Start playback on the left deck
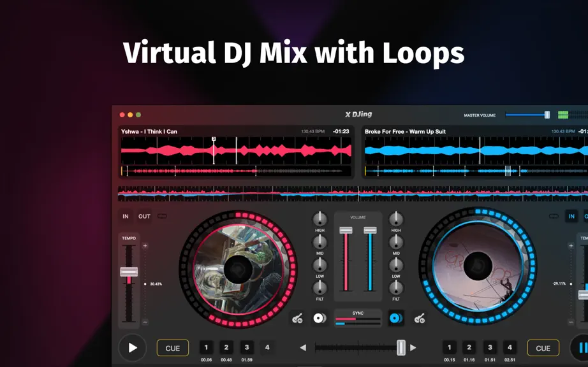This screenshot has height=367, width=588. (133, 348)
